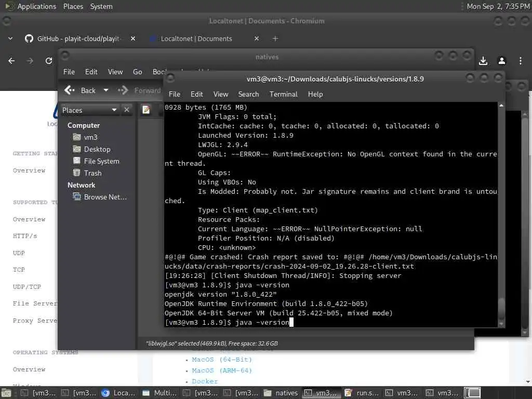
Task: Open Chromium downloads icon
Action: [483, 61]
